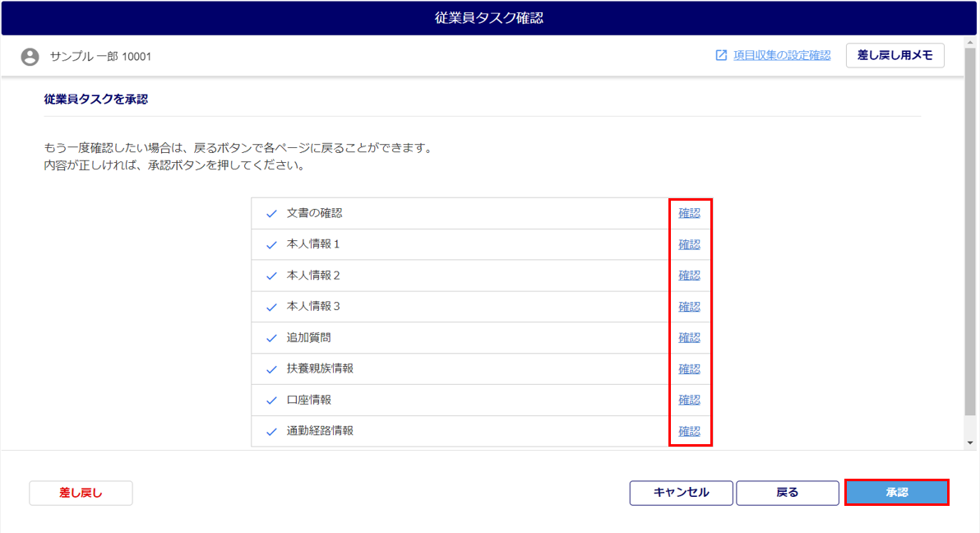The width and height of the screenshot is (980, 533).
Task: Open the 差し戻し用メモ button
Action: (894, 55)
